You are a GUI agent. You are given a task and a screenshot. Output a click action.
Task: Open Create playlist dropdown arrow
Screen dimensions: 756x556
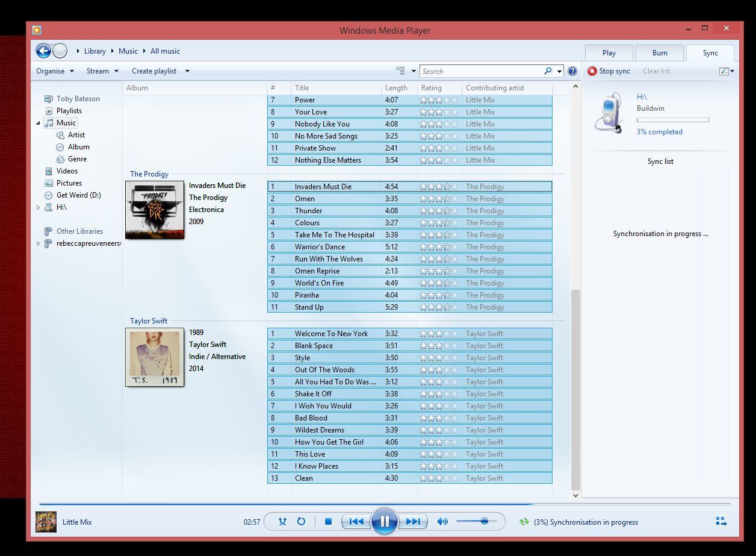tap(187, 71)
